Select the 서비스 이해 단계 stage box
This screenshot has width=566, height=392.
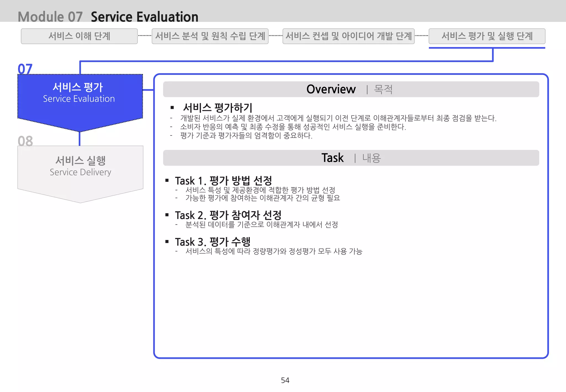79,36
